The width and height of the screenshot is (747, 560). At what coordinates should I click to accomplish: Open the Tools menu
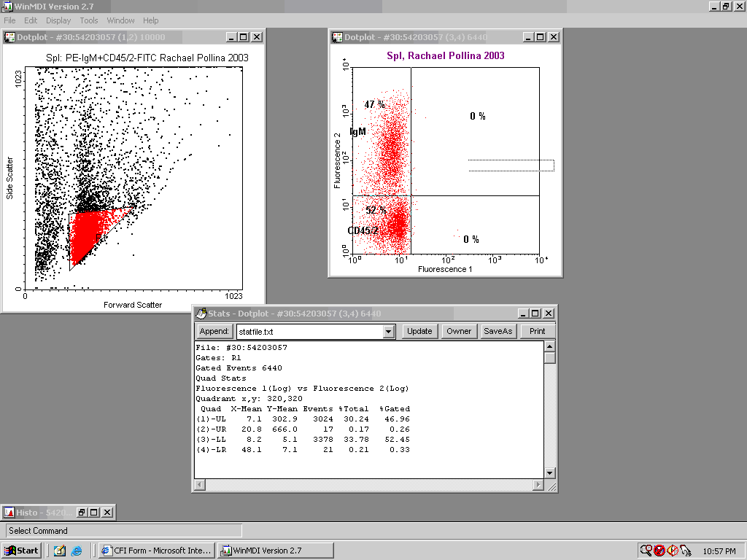(x=89, y=20)
